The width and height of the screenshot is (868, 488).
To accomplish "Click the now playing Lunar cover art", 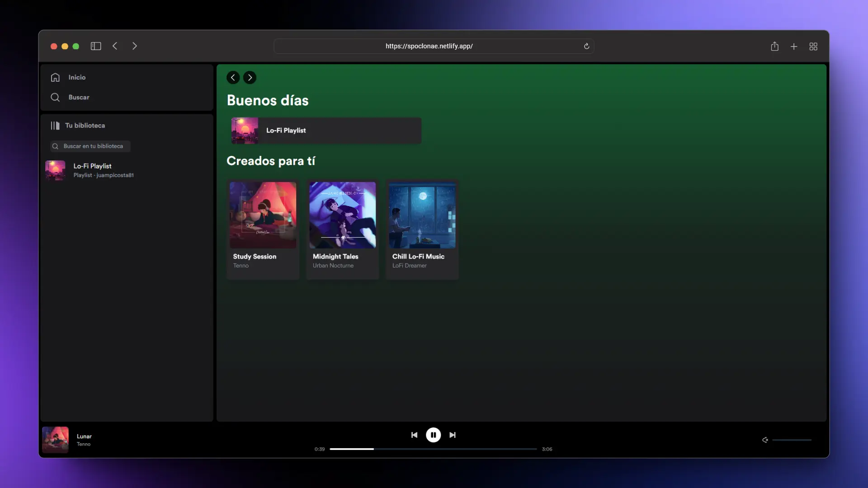I will tap(55, 440).
